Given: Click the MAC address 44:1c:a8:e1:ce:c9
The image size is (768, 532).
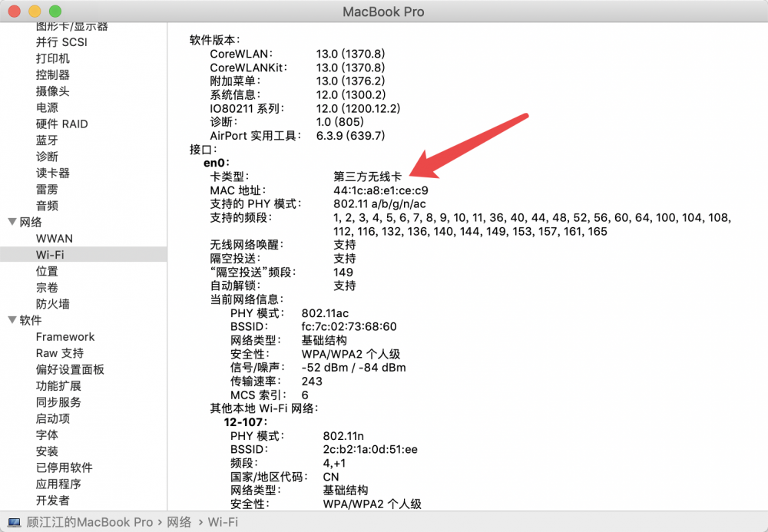Looking at the screenshot, I should coord(381,190).
